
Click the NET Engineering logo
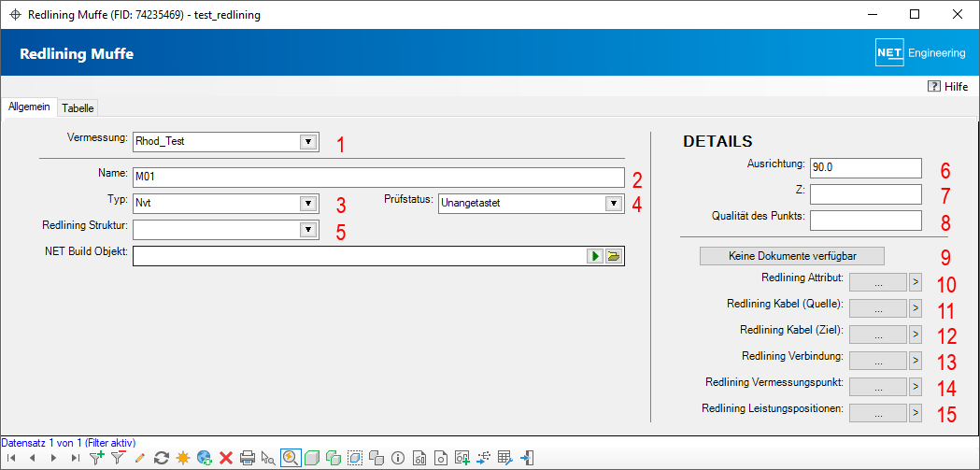click(920, 54)
